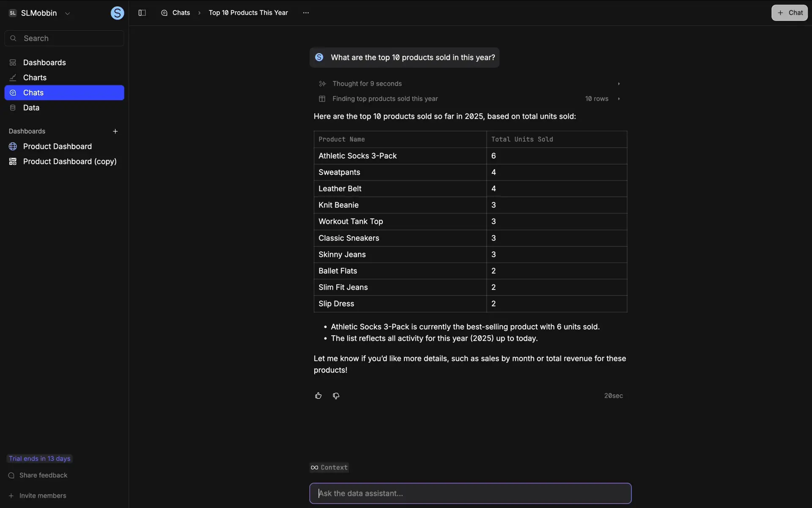Click the thumbs up feedback icon

pos(318,396)
